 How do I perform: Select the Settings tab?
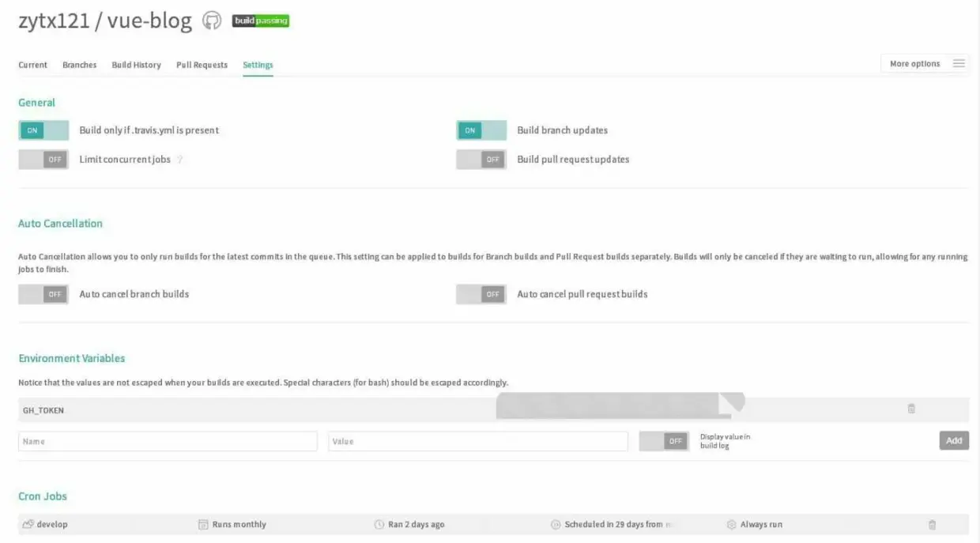258,65
